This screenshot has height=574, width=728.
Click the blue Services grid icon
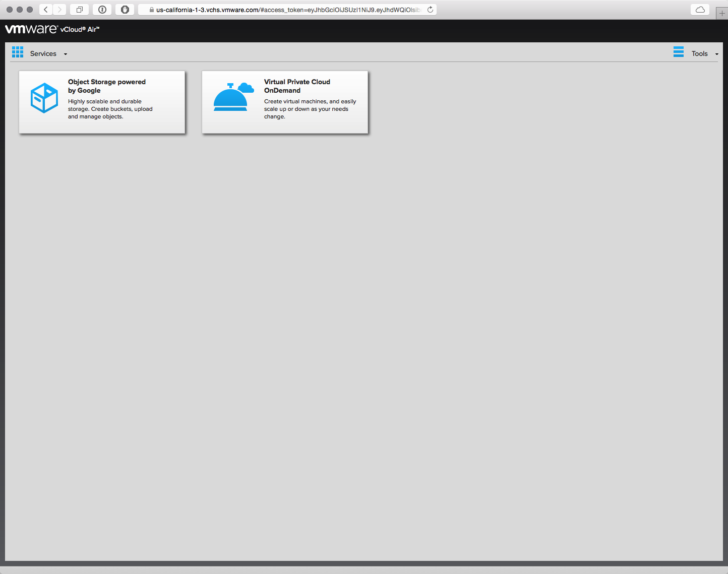click(x=18, y=52)
